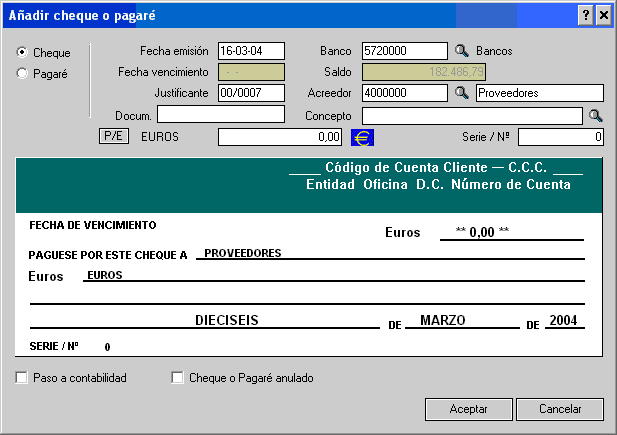Click the blue Euro currency icon
The image size is (617, 435).
point(362,137)
